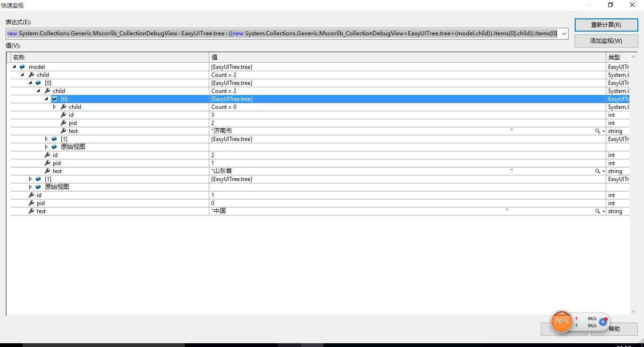Close the 快速监视 dialog

tap(633, 5)
